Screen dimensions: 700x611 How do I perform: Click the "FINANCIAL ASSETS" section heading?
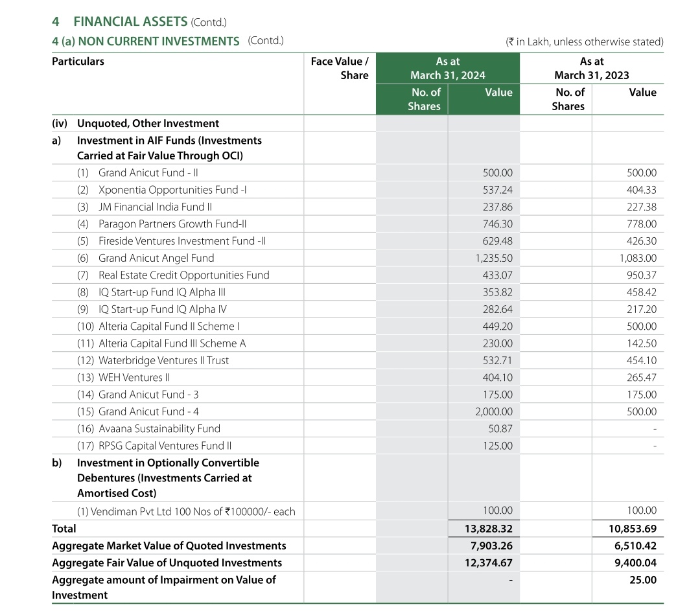pyautogui.click(x=130, y=21)
